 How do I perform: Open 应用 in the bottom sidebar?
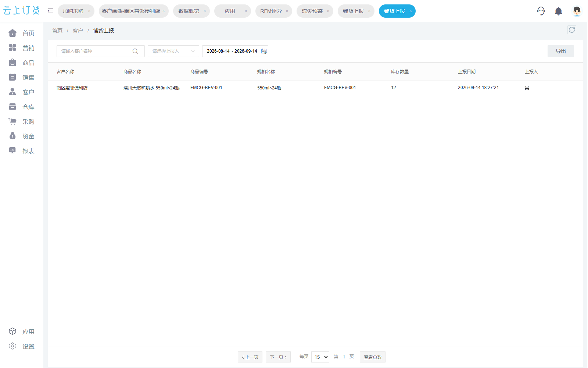pyautogui.click(x=22, y=332)
